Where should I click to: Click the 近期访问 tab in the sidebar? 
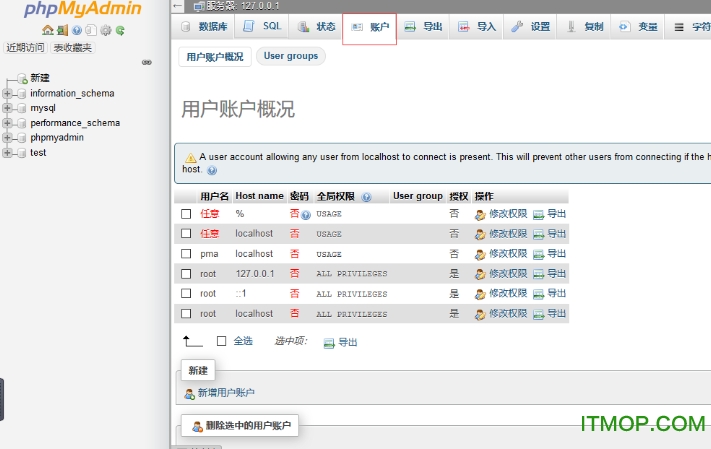click(x=25, y=48)
